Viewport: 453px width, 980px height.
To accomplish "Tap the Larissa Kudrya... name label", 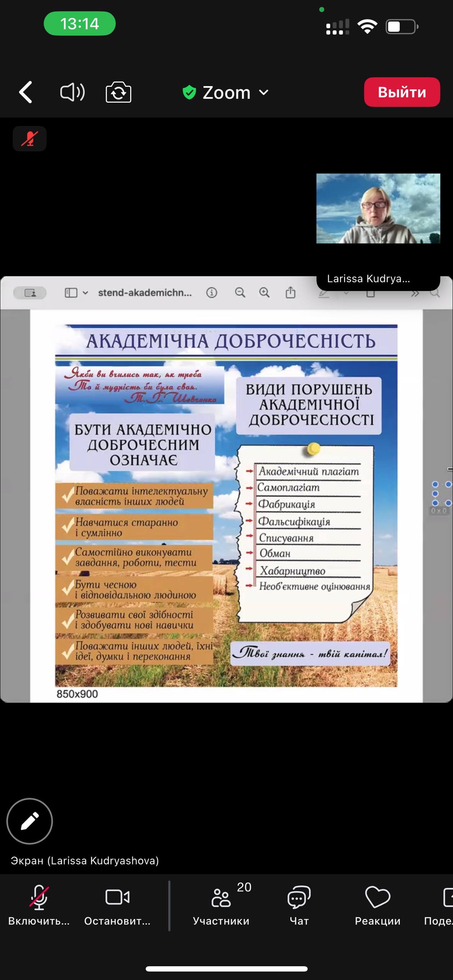I will (x=368, y=279).
